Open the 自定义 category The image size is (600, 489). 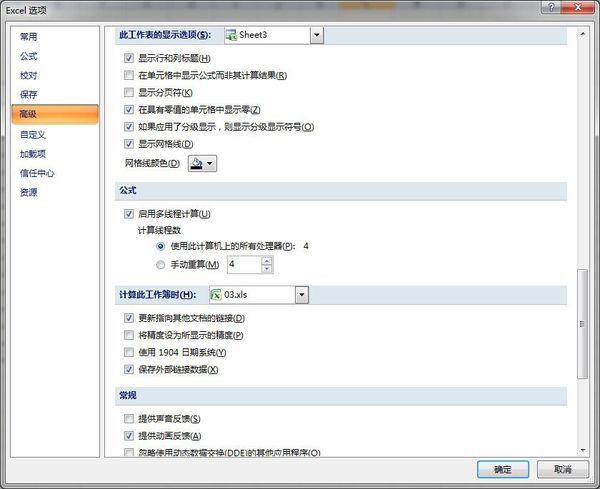[33, 135]
